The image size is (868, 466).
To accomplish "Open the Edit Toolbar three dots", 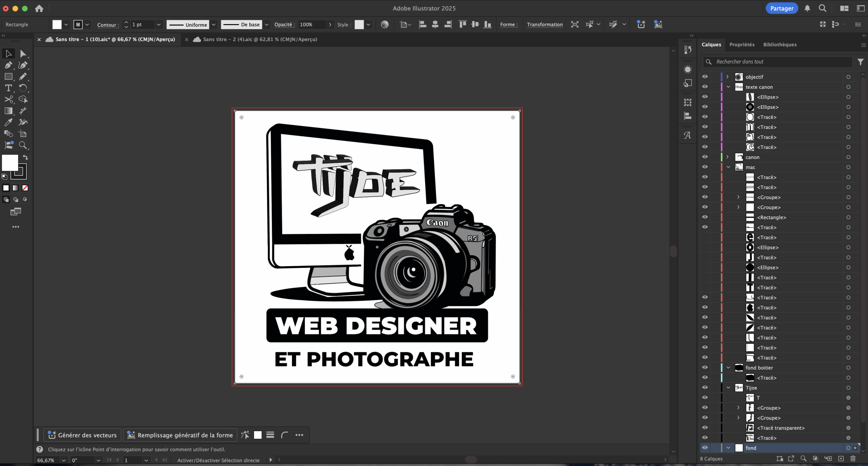I will point(16,227).
